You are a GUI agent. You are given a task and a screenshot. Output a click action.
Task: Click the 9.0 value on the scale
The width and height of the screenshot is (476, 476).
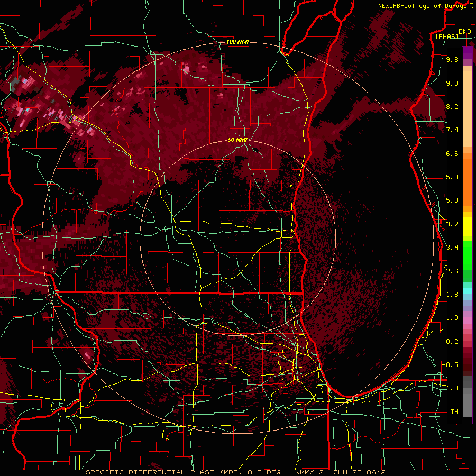452,83
